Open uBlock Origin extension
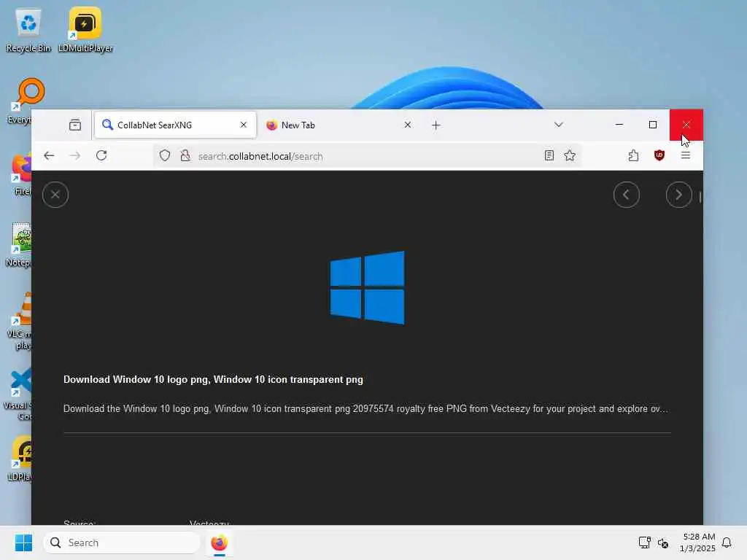The height and width of the screenshot is (560, 747). coord(659,156)
